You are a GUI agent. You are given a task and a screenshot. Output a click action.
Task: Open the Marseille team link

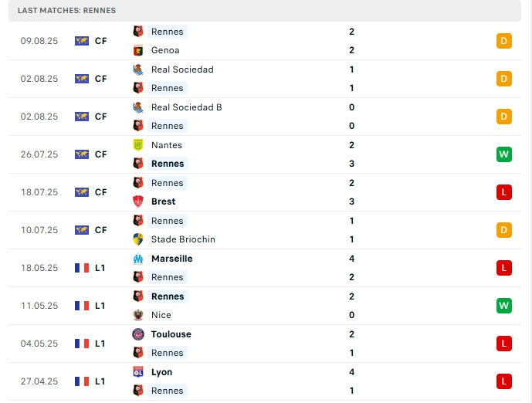coord(172,259)
